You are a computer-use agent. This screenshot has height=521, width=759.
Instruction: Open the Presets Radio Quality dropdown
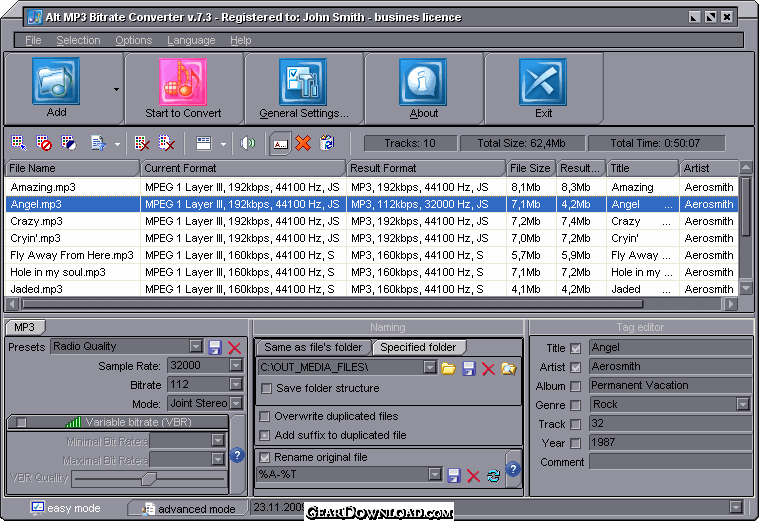pos(196,346)
